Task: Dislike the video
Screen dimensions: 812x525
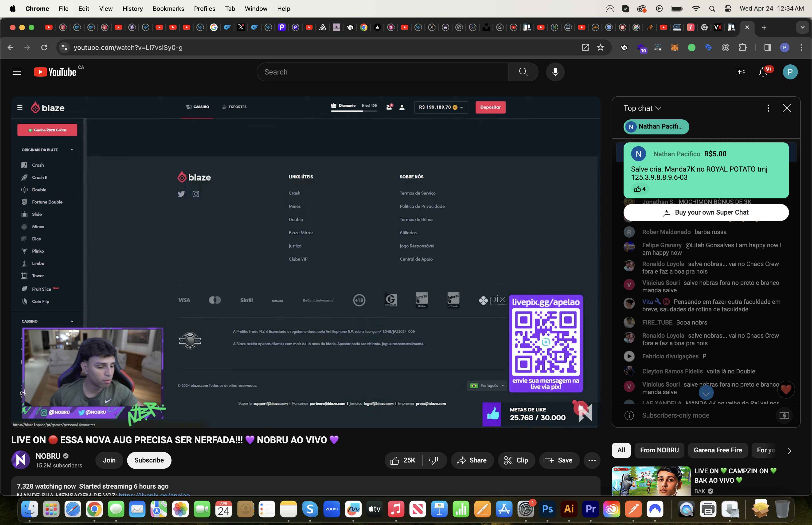Action: 433,460
